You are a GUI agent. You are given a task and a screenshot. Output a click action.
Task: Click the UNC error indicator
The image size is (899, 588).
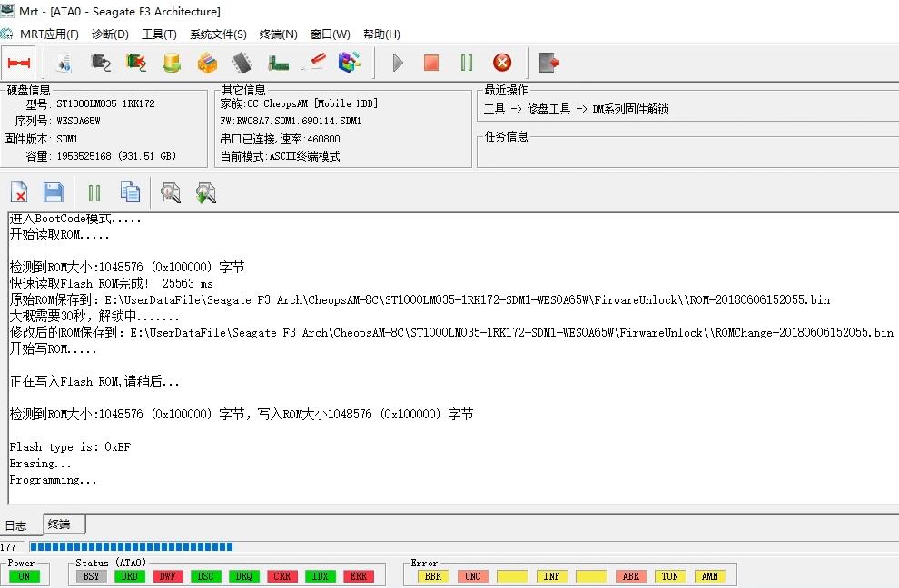coord(472,576)
